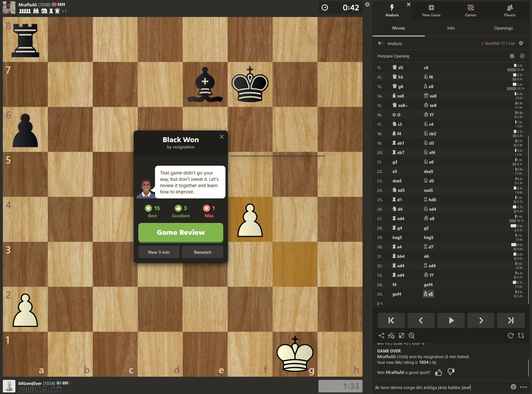Image resolution: width=532 pixels, height=394 pixels.
Task: Request a Rematch
Action: 202,252
